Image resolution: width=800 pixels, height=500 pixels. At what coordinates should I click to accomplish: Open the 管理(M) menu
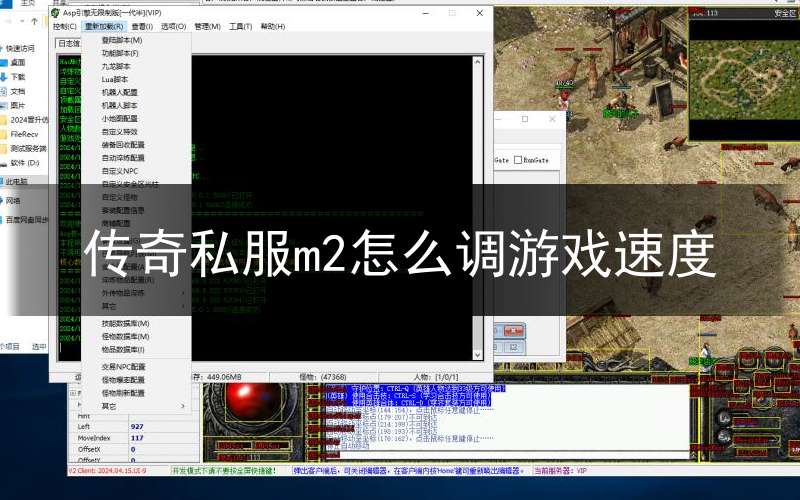tap(207, 27)
